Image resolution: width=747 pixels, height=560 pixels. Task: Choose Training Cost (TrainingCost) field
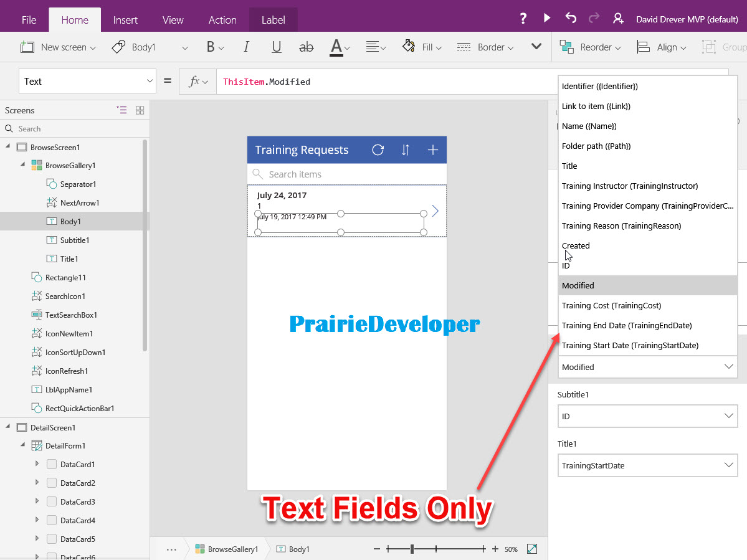click(647, 306)
